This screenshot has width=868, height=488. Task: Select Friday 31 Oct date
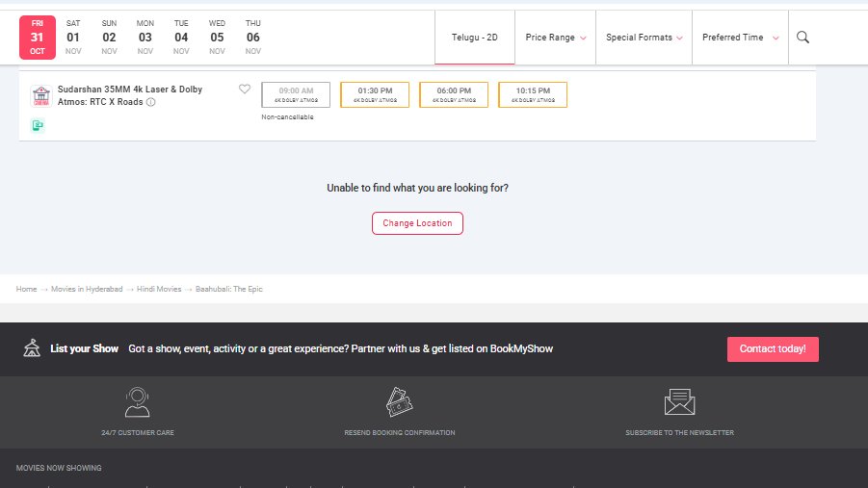coord(37,38)
